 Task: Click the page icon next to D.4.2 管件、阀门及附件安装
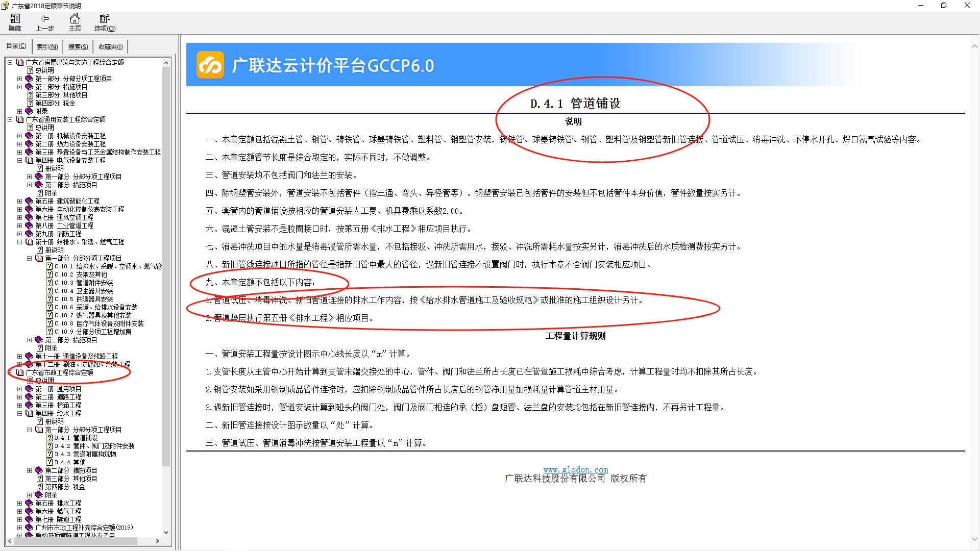pyautogui.click(x=50, y=446)
